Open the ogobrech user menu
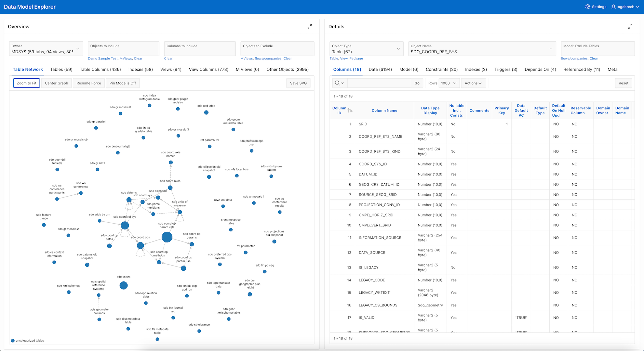 (x=625, y=7)
